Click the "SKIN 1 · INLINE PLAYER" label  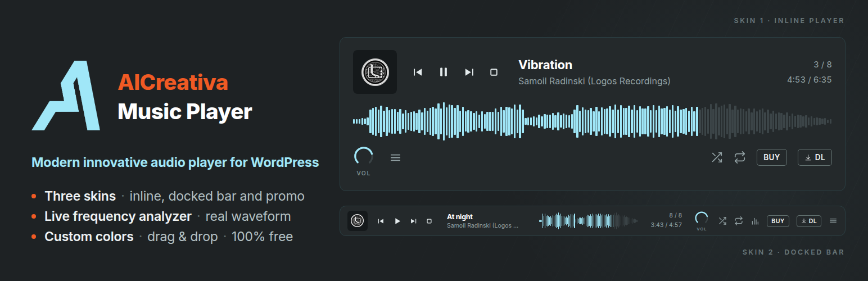tap(789, 21)
